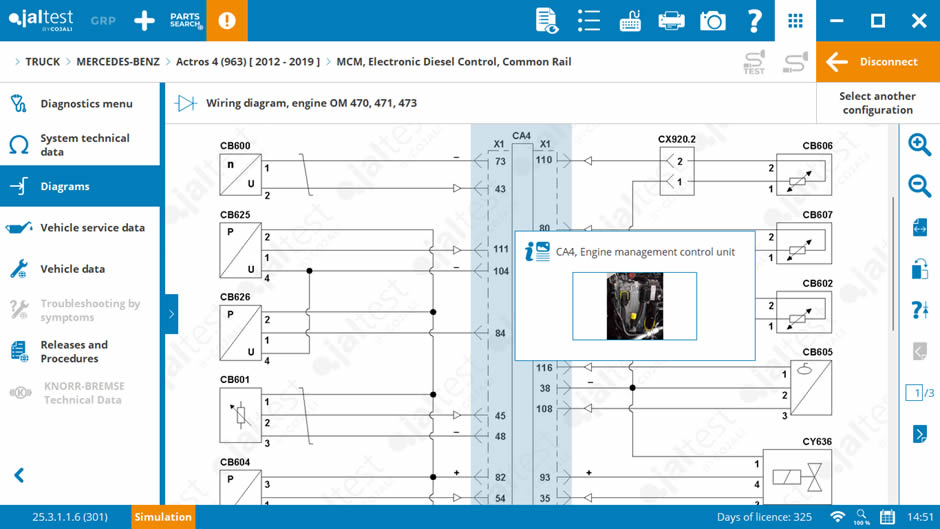Click version number 25.3.1.1.6 (301)
Viewport: 940px width, 529px height.
(70, 517)
